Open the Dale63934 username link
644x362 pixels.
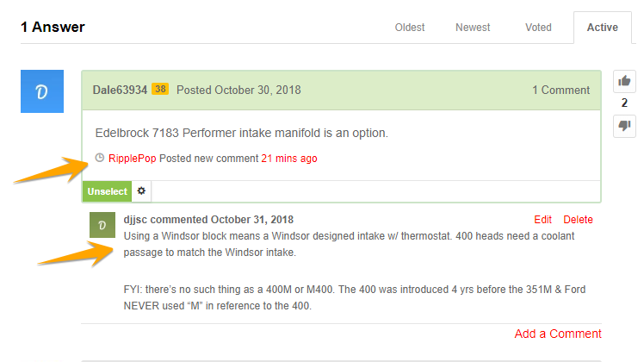(x=120, y=90)
